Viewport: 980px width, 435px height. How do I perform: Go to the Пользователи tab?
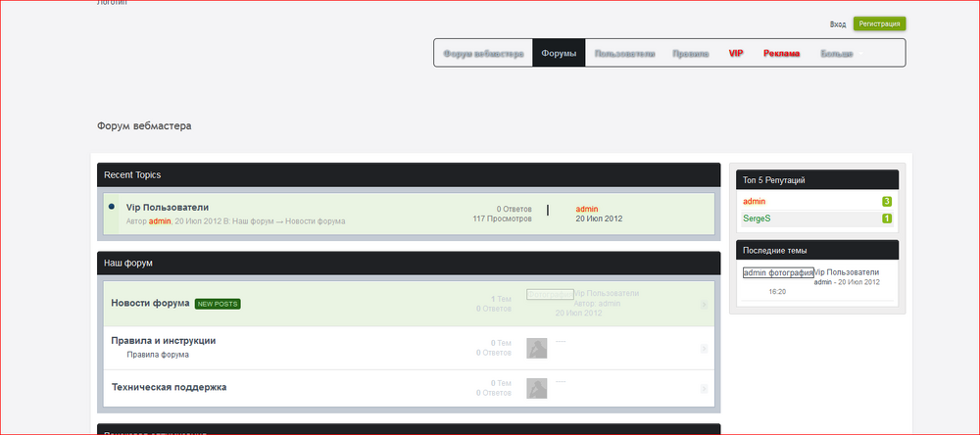click(x=624, y=53)
